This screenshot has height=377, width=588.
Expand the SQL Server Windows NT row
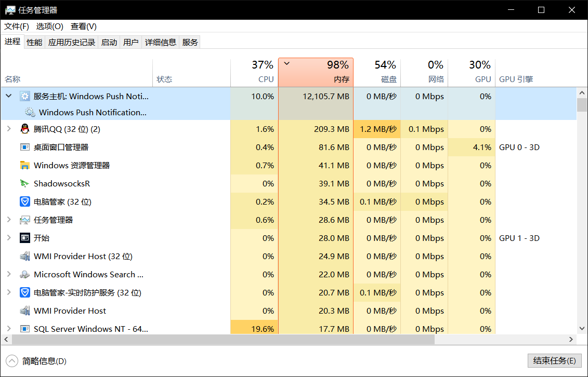pos(9,329)
